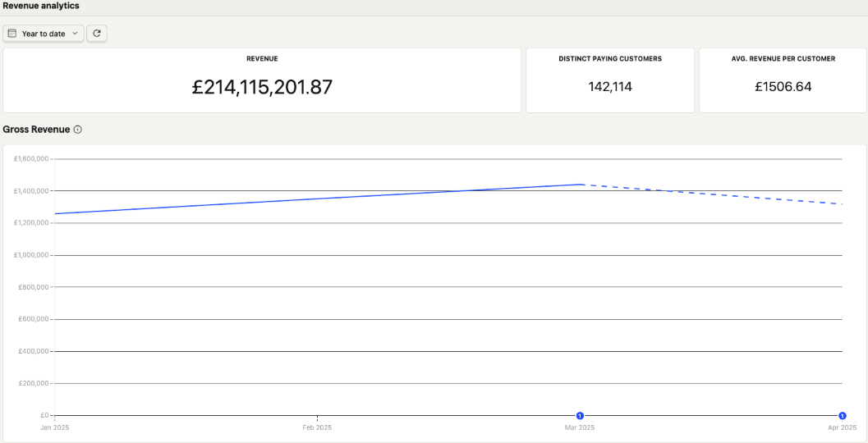Click the £214,115,201.87 revenue figure
This screenshot has width=868, height=443.
[262, 87]
